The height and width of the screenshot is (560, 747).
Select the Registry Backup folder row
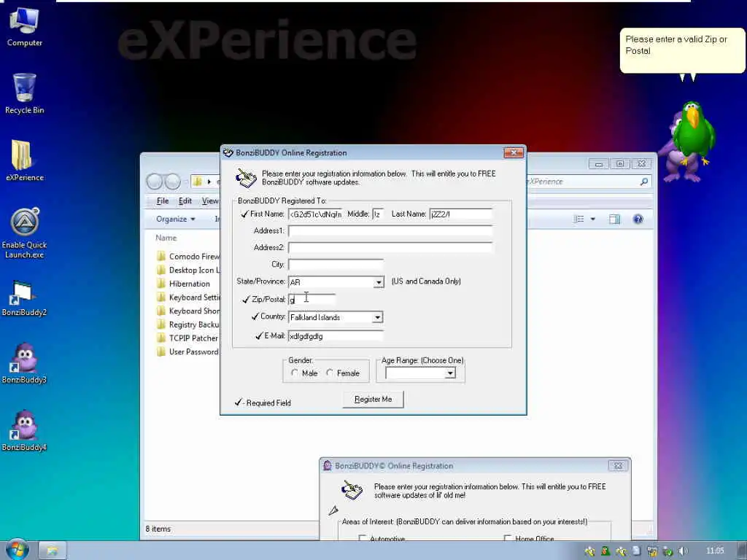point(187,324)
